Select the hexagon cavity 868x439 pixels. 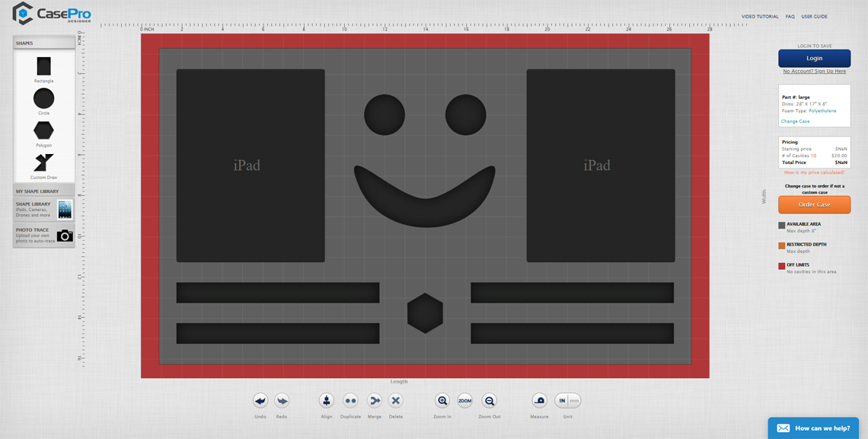(425, 313)
